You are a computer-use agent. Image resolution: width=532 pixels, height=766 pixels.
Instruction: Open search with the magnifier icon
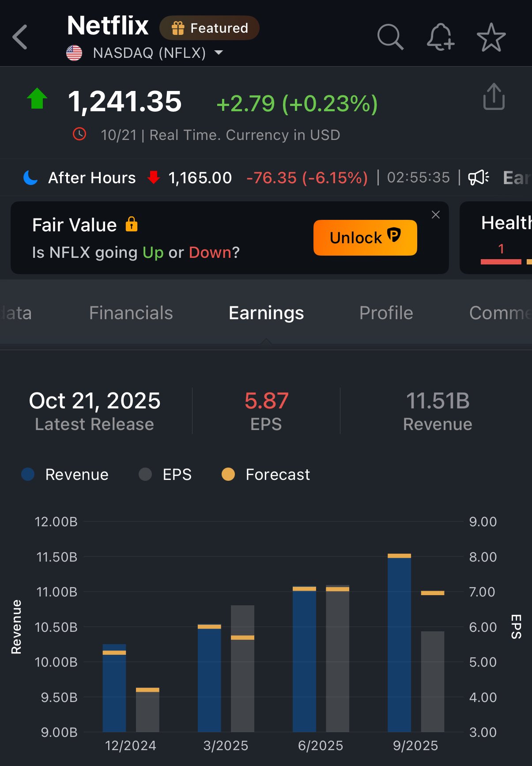point(390,37)
